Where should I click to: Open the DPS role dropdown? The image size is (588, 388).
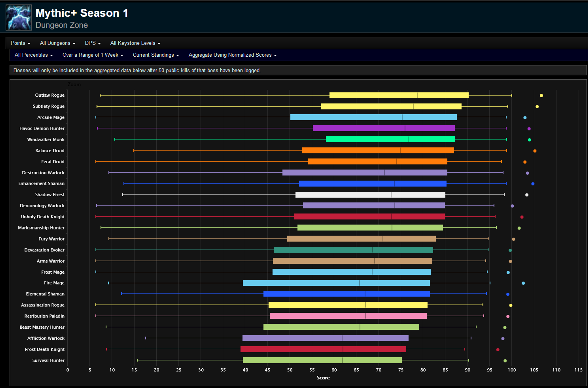[x=93, y=43]
